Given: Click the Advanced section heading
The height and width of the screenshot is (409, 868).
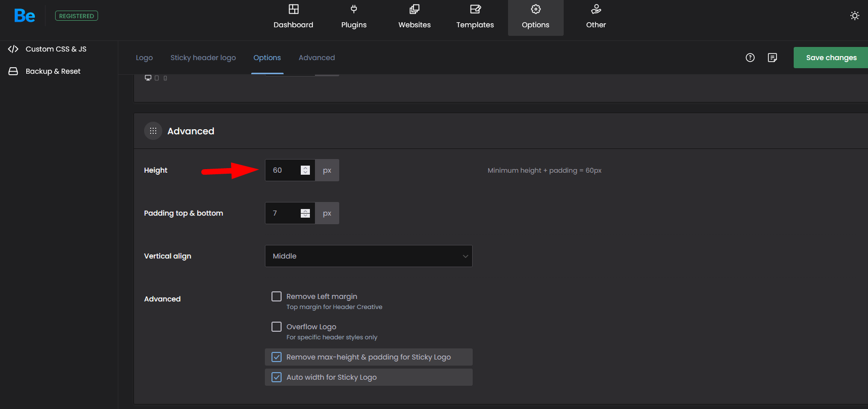Looking at the screenshot, I should pos(191,131).
